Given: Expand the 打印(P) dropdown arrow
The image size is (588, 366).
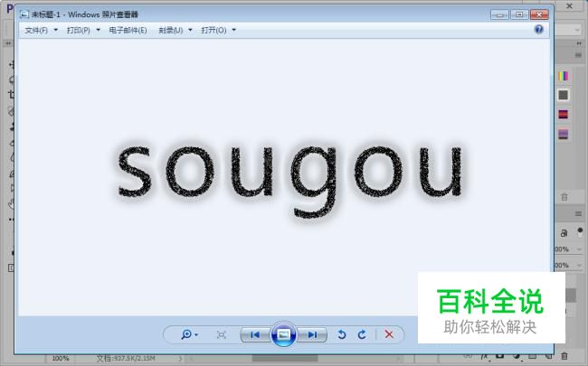Looking at the screenshot, I should click(99, 30).
